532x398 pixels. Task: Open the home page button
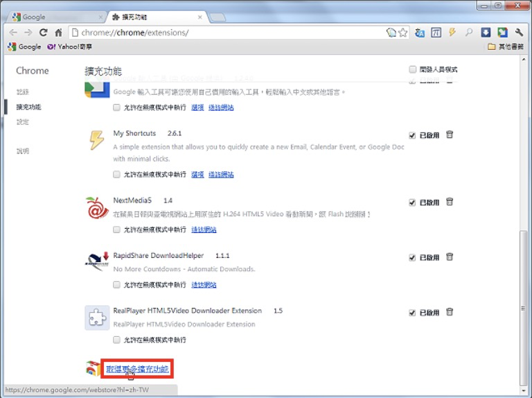pyautogui.click(x=58, y=33)
